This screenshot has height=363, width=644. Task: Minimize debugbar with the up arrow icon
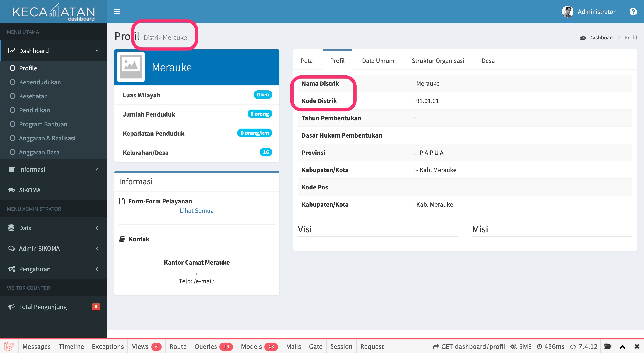(623, 346)
